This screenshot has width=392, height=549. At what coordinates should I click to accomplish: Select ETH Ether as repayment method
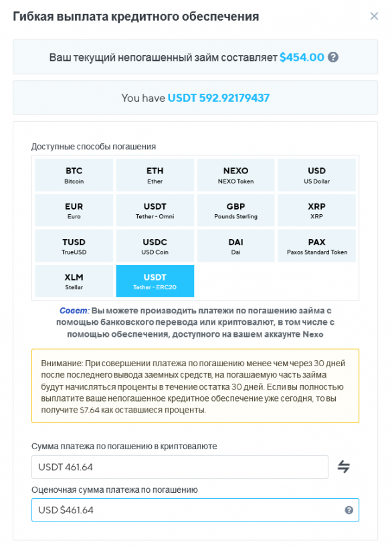[x=154, y=175]
